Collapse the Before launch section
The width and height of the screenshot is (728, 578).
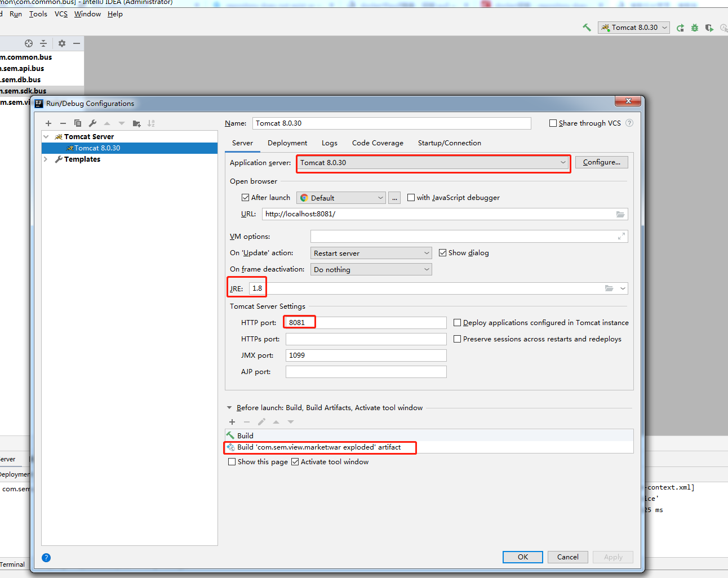pos(229,408)
